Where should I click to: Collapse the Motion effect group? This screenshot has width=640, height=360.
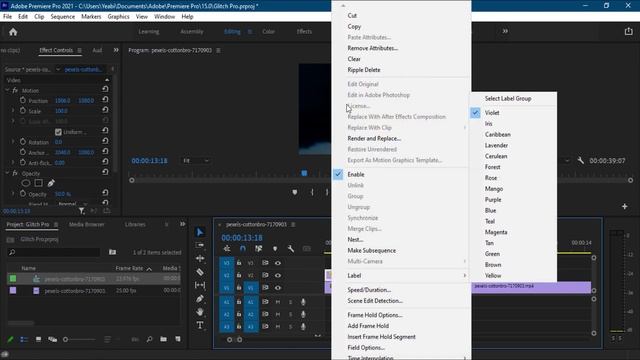7,90
